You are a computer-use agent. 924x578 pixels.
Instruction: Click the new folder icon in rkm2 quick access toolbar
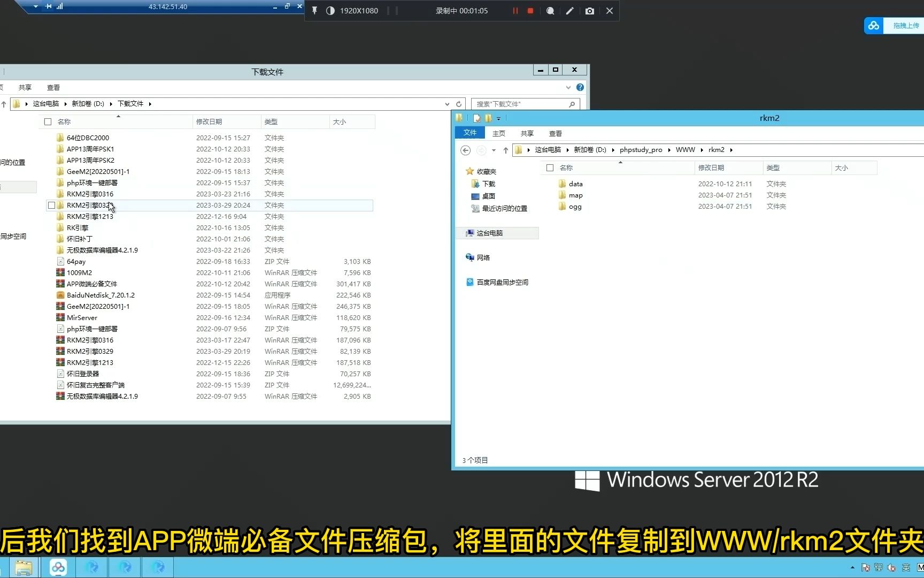click(488, 118)
